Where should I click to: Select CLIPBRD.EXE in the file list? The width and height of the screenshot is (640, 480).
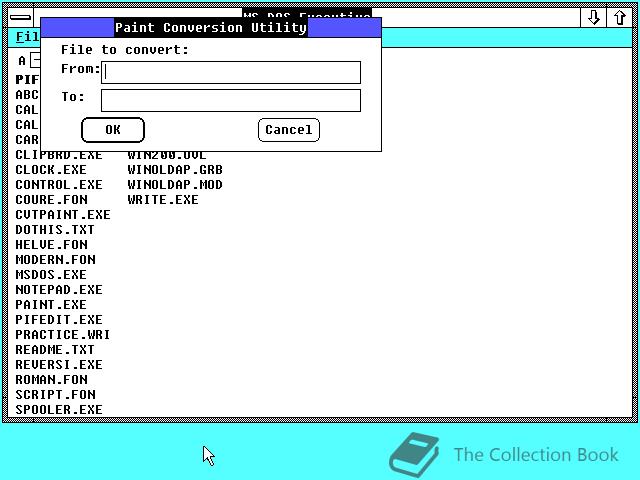pyautogui.click(x=59, y=155)
